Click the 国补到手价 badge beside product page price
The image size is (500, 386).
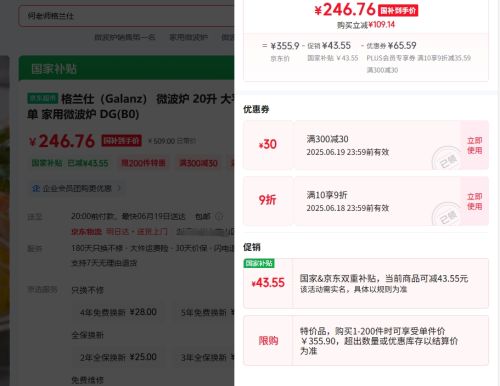tap(122, 141)
